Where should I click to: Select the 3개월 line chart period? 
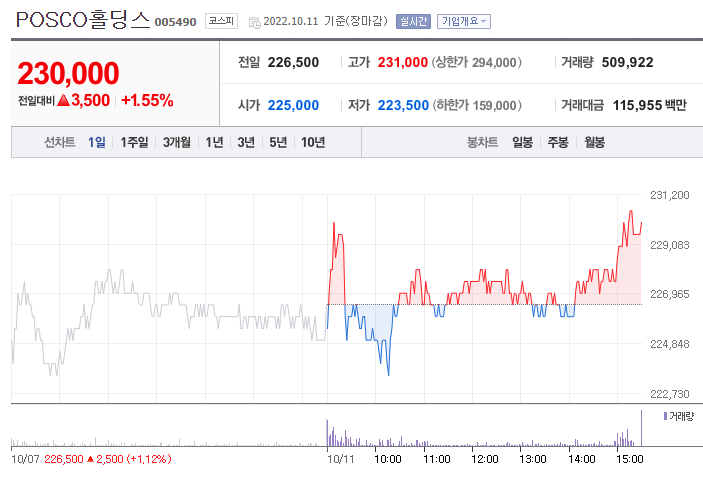click(x=176, y=142)
